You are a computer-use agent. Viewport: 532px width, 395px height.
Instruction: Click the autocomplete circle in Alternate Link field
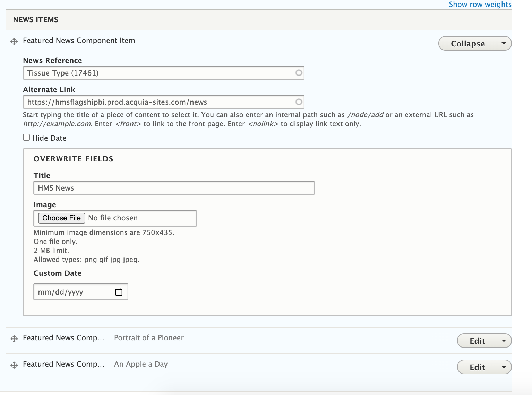(299, 102)
